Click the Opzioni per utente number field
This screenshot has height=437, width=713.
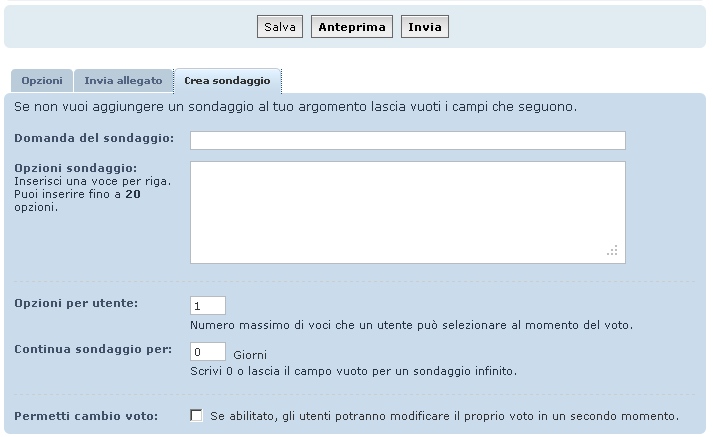[207, 305]
